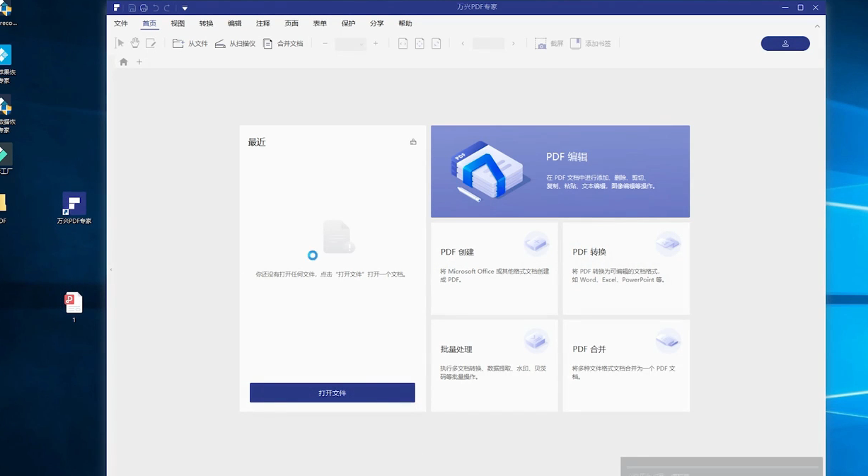The height and width of the screenshot is (476, 868).
Task: Switch to the 转换 tab
Action: coord(206,23)
